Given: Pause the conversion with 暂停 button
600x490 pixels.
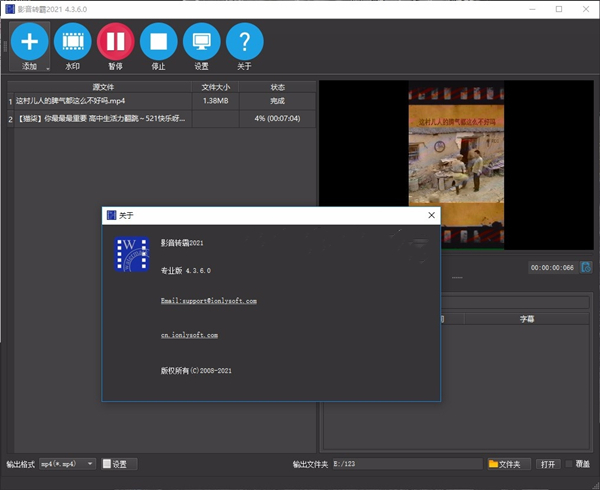Looking at the screenshot, I should (x=115, y=42).
